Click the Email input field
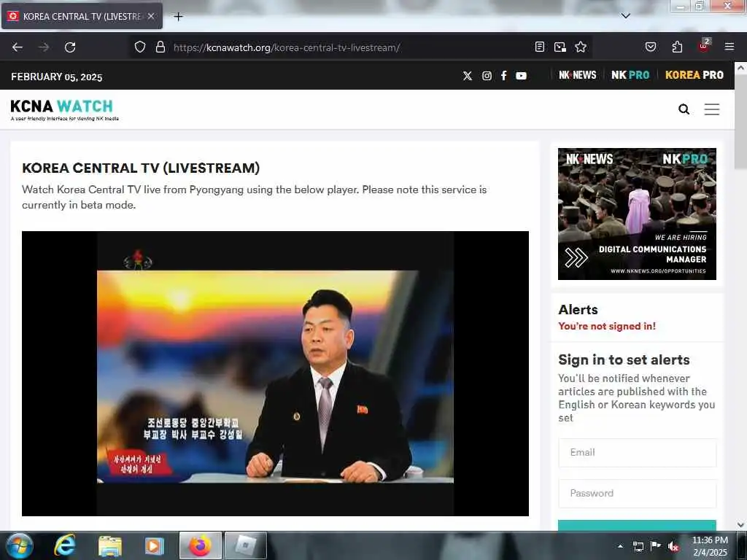 click(x=637, y=452)
